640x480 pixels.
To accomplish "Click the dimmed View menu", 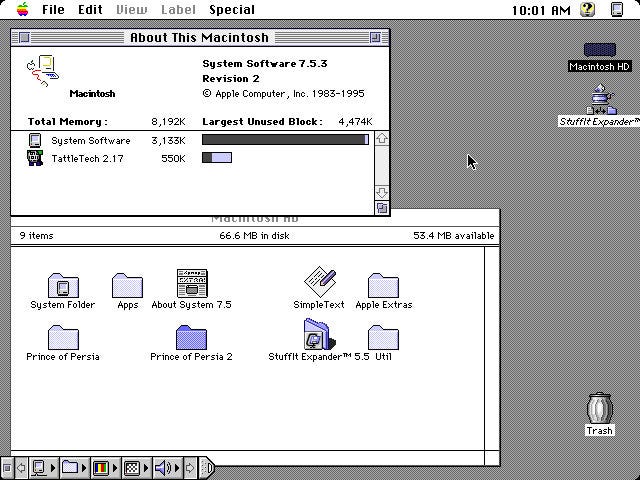I will tap(131, 9).
